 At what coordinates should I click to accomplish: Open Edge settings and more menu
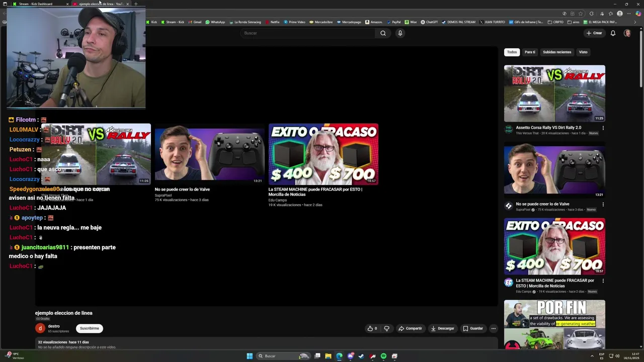pos(629,14)
